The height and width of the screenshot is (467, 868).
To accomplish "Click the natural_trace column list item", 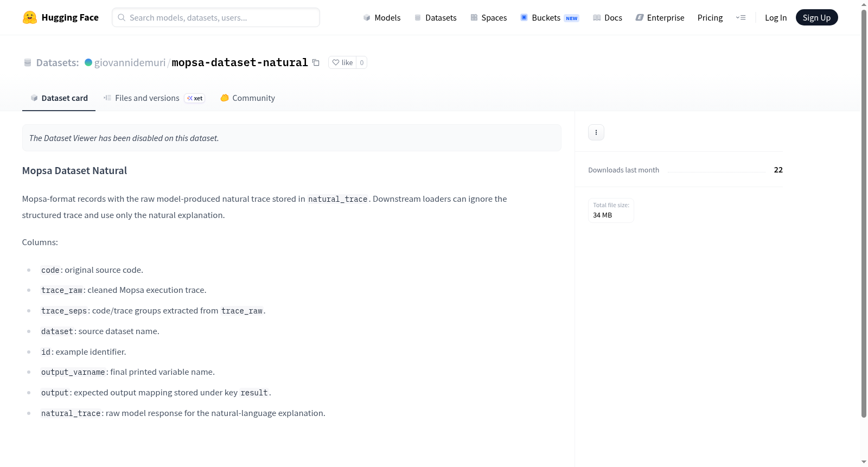I will point(183,413).
